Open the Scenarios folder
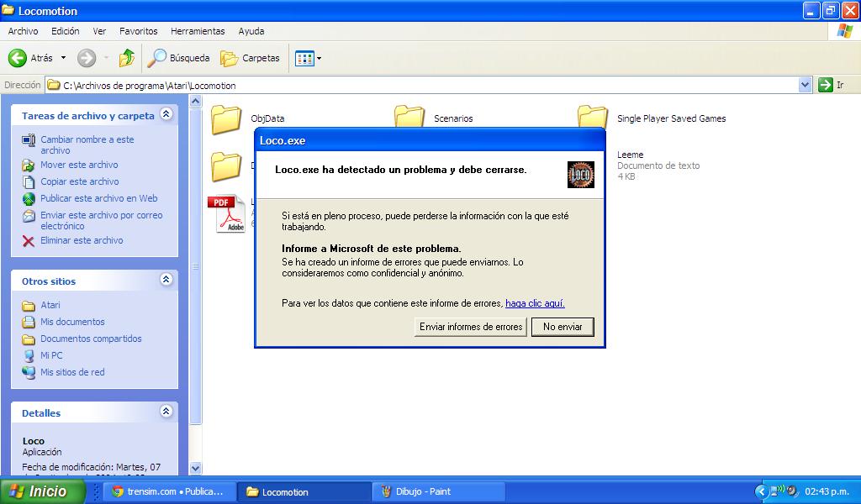The width and height of the screenshot is (861, 504). 409,119
